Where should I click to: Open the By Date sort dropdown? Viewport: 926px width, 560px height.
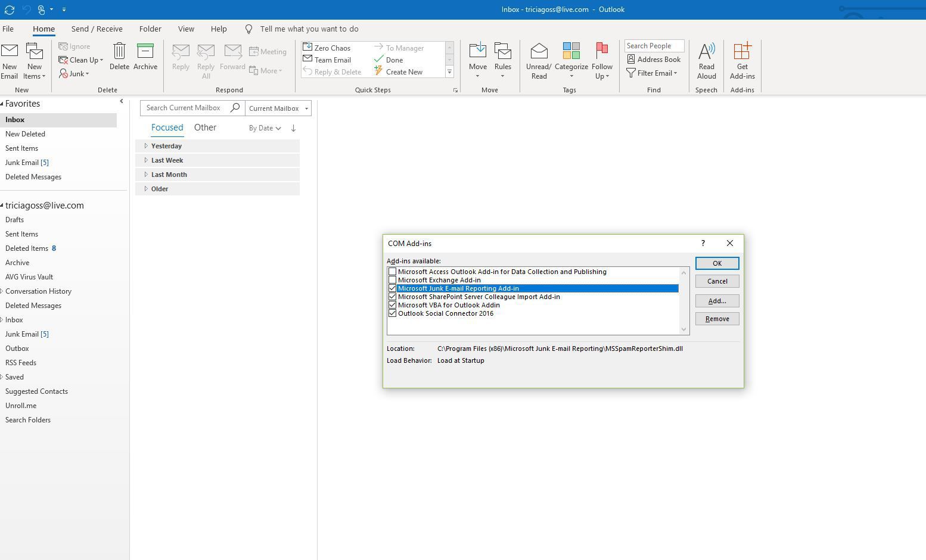tap(265, 128)
